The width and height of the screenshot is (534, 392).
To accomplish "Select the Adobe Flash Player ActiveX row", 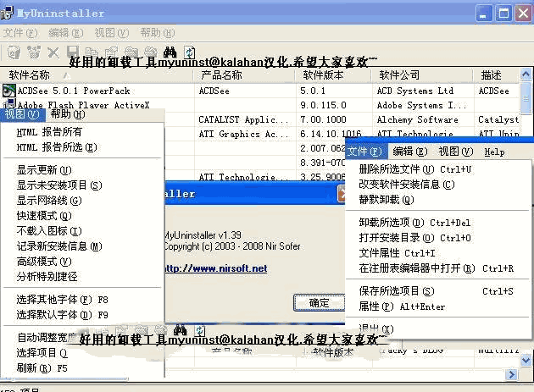I will click(260, 105).
